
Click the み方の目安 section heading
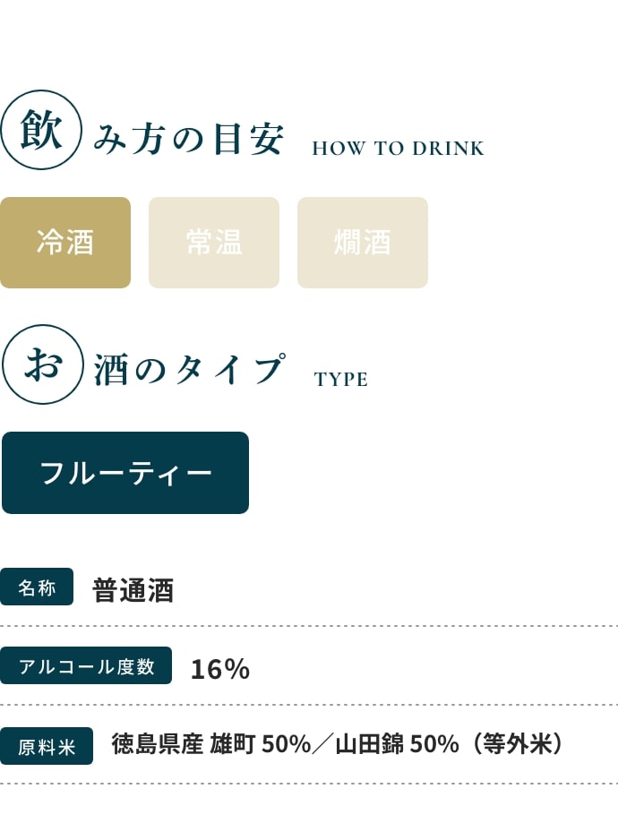tap(188, 140)
